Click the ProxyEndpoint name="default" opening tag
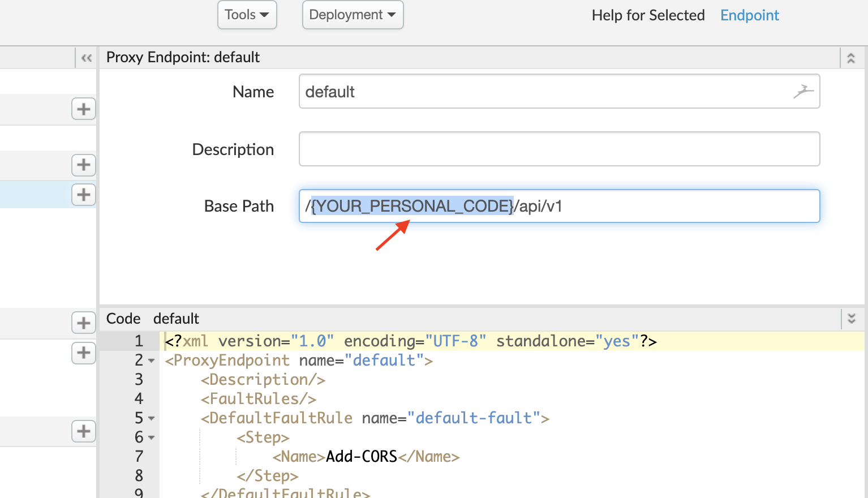868x498 pixels. 299,360
